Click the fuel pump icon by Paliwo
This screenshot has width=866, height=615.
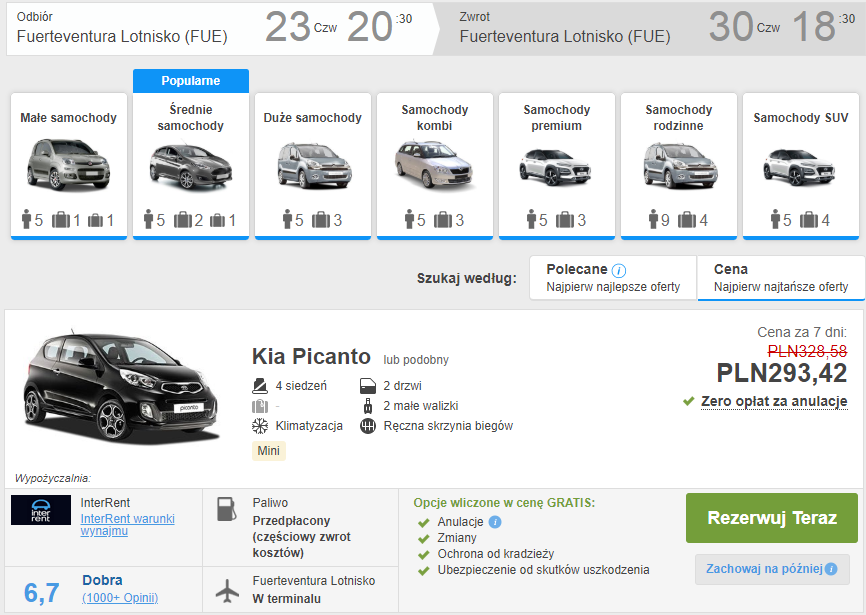pyautogui.click(x=226, y=510)
